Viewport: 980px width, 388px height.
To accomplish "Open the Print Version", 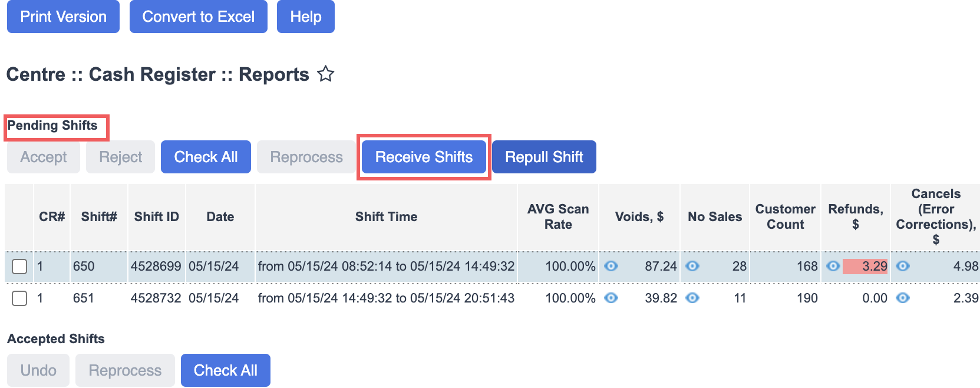I will (63, 17).
